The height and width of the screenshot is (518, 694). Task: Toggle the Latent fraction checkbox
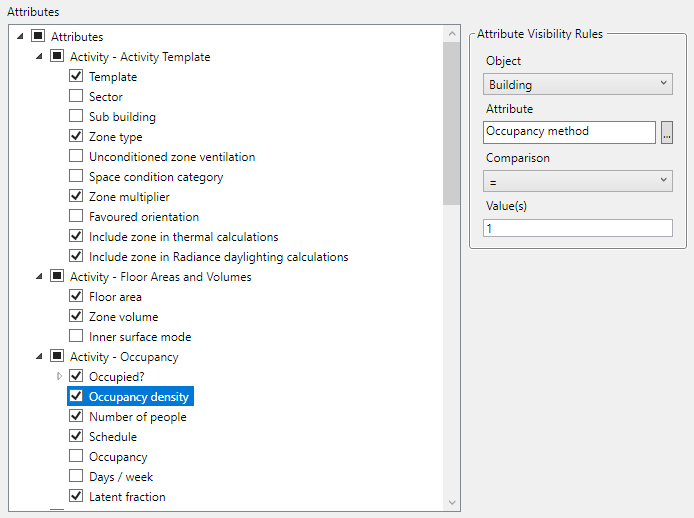(76, 497)
